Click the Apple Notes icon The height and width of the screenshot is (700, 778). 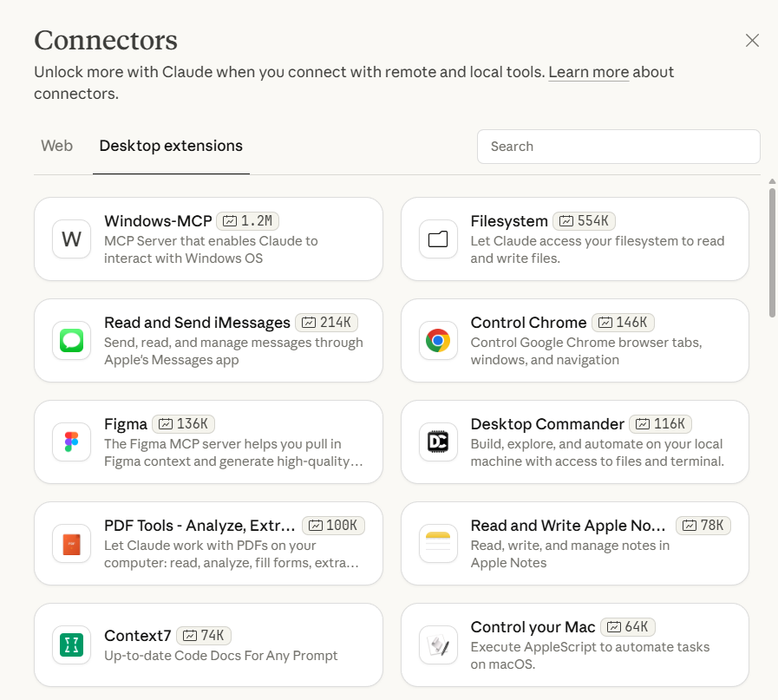(x=438, y=544)
